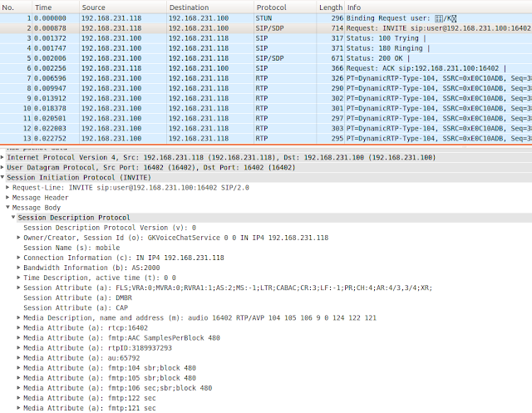Expand Media Attribute fmtp:121 sec row
Viewport: 532px width, 413px height.
click(x=18, y=407)
